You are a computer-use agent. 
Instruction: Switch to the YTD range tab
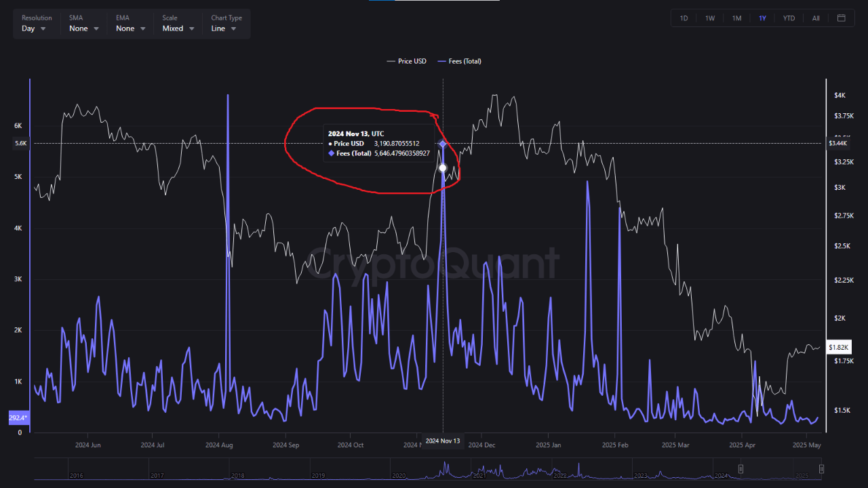789,18
